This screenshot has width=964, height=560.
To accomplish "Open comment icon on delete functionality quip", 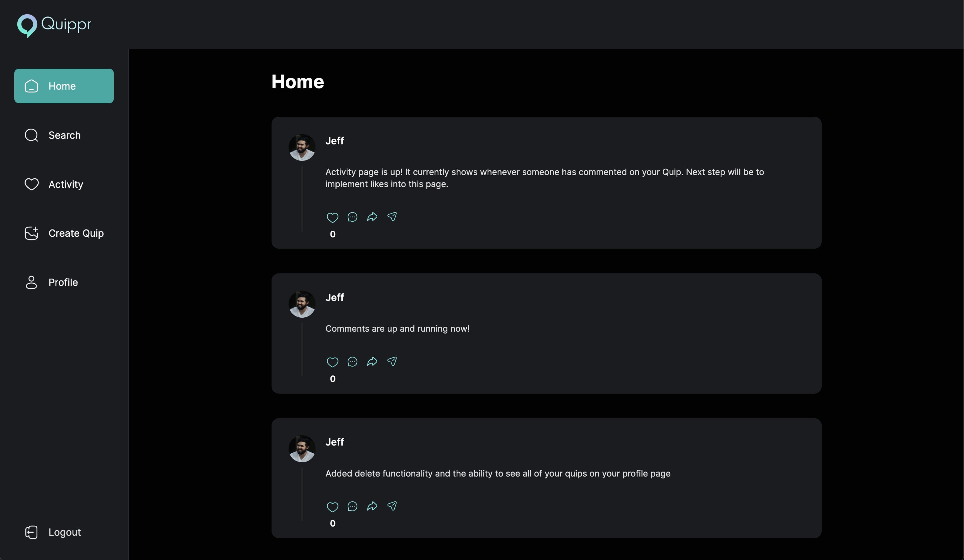I will (352, 506).
